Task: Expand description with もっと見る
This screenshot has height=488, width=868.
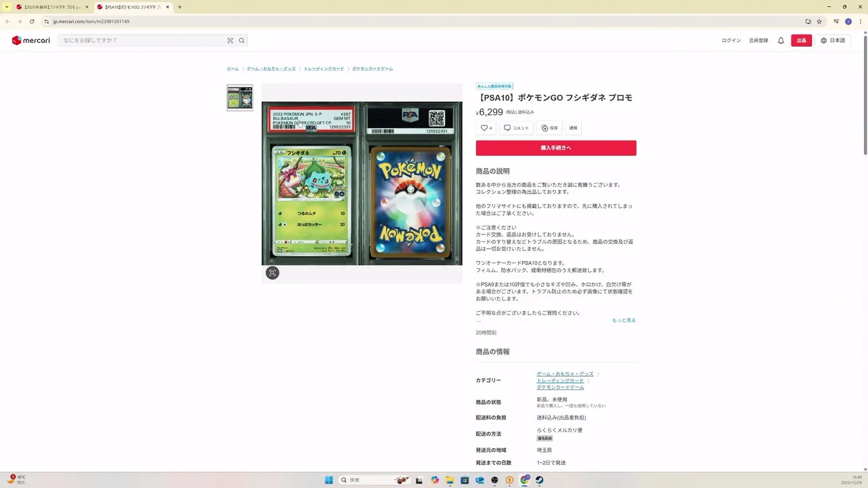Action: (624, 320)
